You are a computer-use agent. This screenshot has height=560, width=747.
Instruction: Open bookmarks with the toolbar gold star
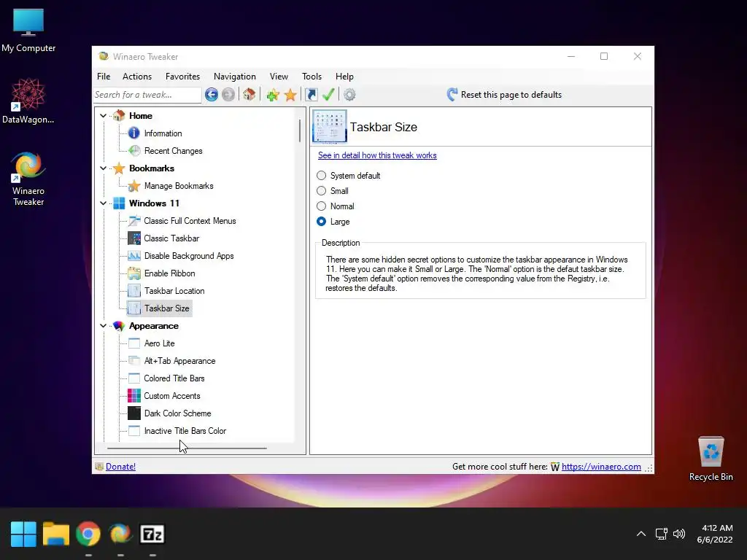(290, 95)
